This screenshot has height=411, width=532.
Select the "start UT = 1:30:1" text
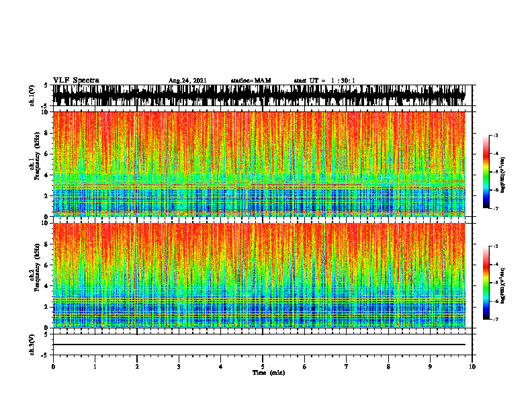324,81
